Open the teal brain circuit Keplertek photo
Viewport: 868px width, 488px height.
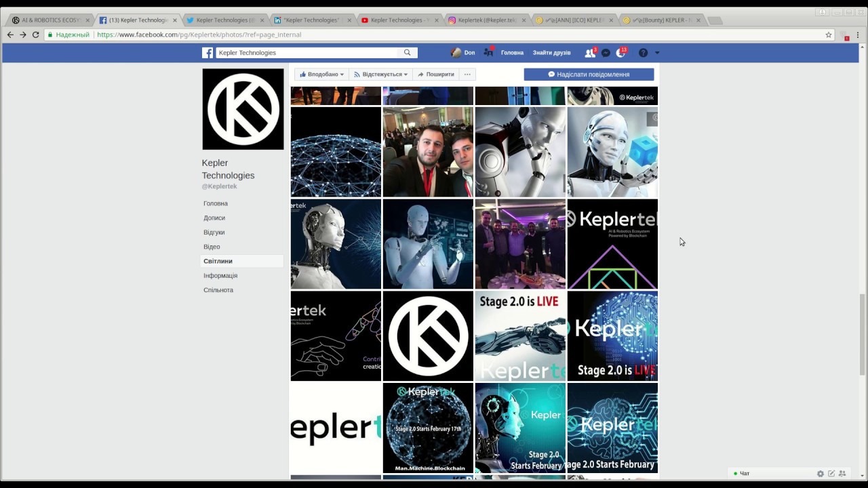click(x=612, y=428)
